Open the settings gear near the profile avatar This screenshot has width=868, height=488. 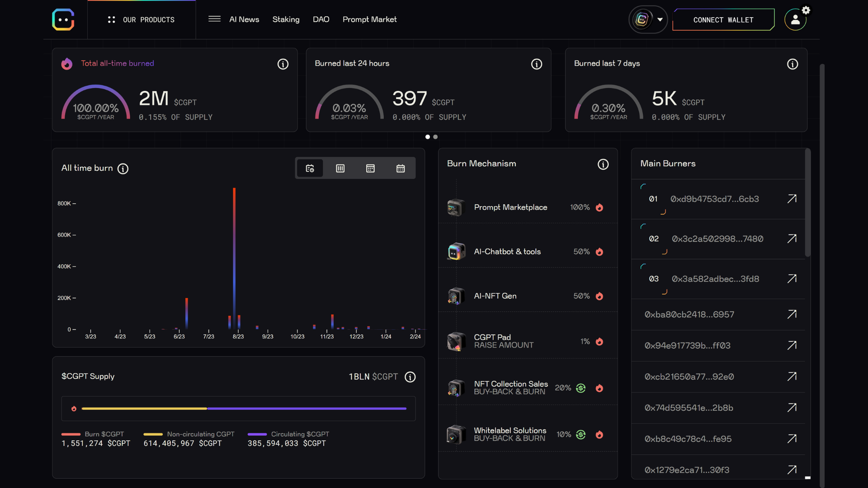(807, 9)
